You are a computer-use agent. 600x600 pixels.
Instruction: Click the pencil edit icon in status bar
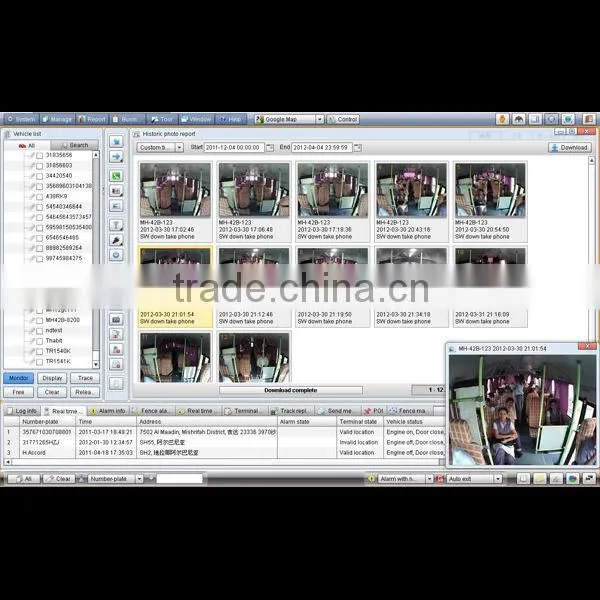(556, 479)
